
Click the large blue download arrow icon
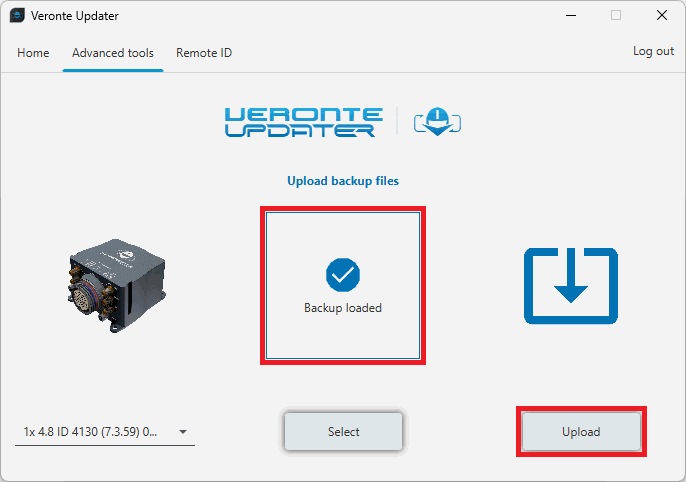tap(571, 286)
